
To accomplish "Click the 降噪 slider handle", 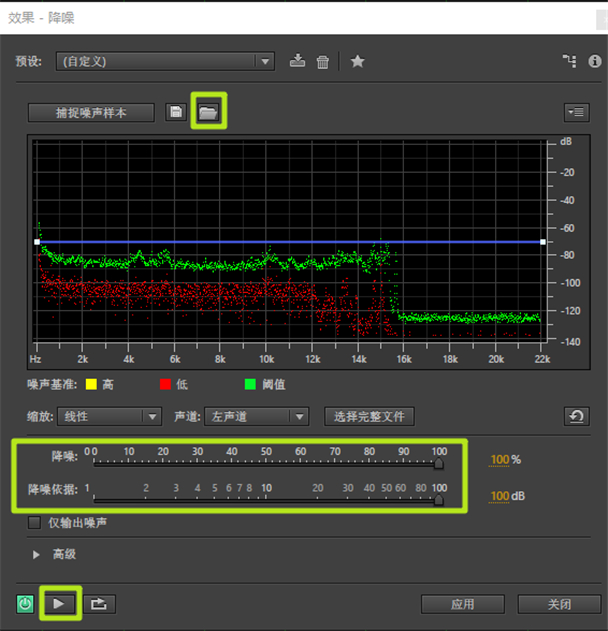I will (439, 464).
